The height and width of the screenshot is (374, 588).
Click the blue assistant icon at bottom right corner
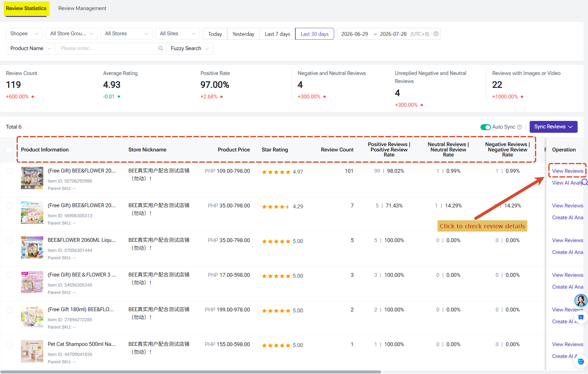581,362
